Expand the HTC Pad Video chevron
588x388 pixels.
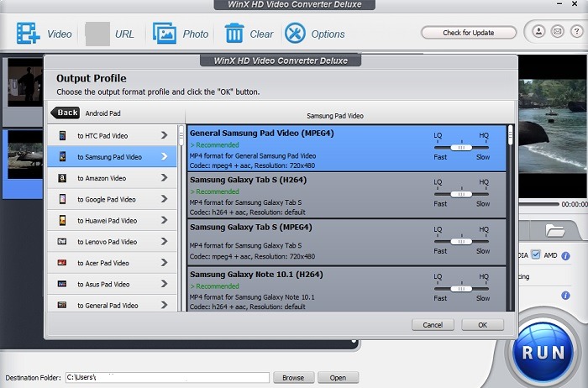click(164, 135)
